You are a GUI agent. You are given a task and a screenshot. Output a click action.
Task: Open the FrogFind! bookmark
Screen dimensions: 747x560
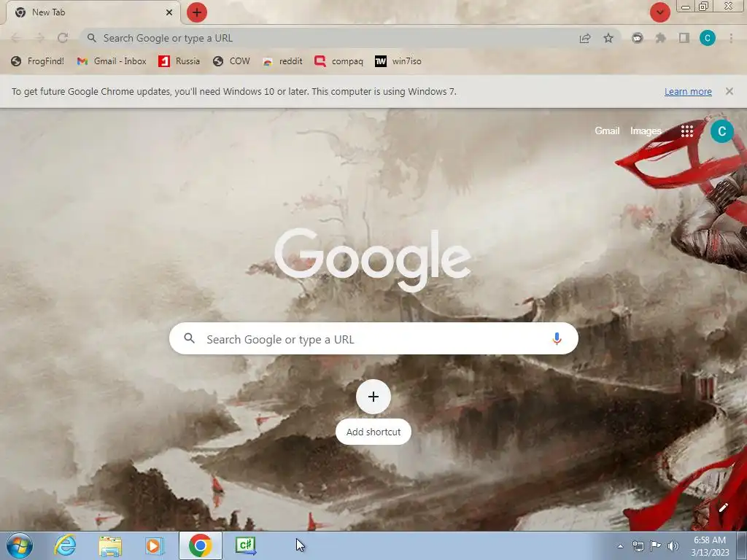point(37,61)
